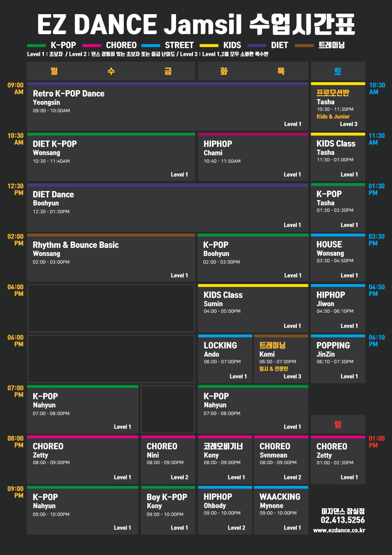
Task: Click the www.ezdance.co.kr website link
Action: (339, 530)
